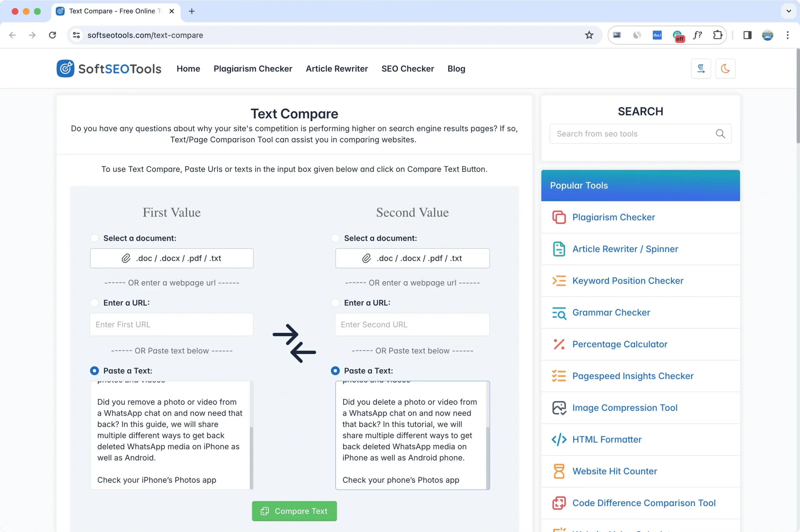The image size is (800, 532).
Task: Click the Article Rewriter icon in sidebar
Action: 558,249
